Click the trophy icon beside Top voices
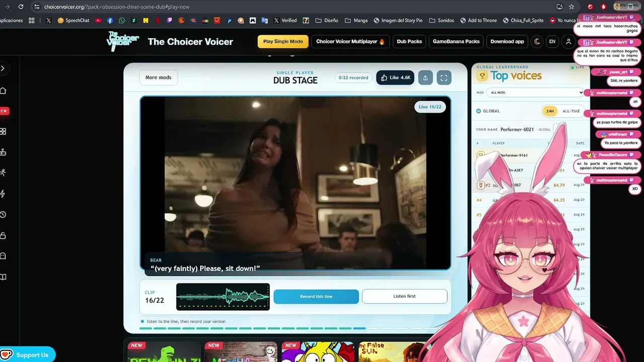This screenshot has width=644, height=362. [x=482, y=76]
